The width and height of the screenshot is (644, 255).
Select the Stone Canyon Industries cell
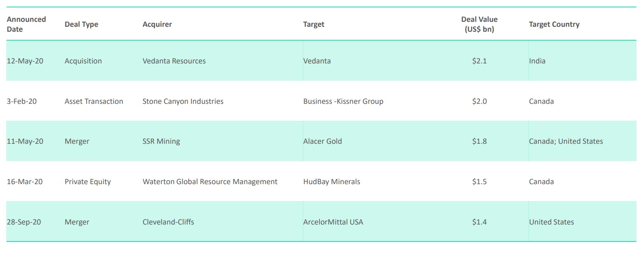(x=183, y=101)
